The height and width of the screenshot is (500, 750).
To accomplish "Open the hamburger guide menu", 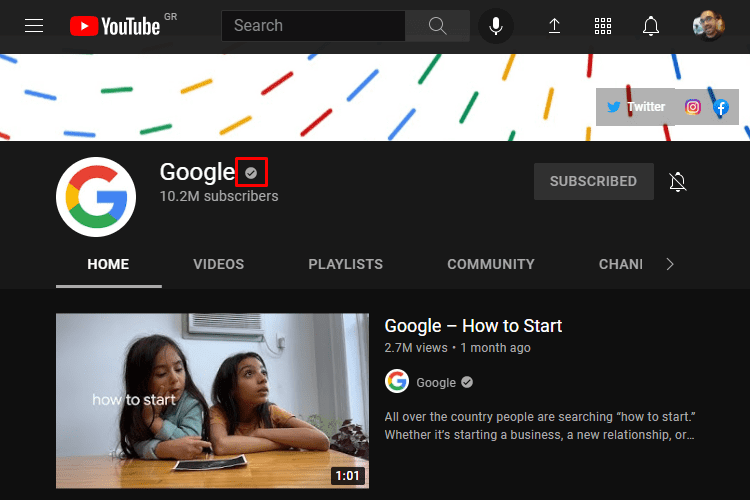I will pos(34,25).
